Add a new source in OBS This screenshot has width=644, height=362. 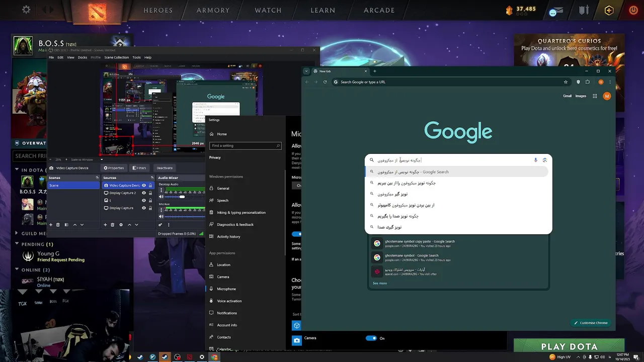105,225
